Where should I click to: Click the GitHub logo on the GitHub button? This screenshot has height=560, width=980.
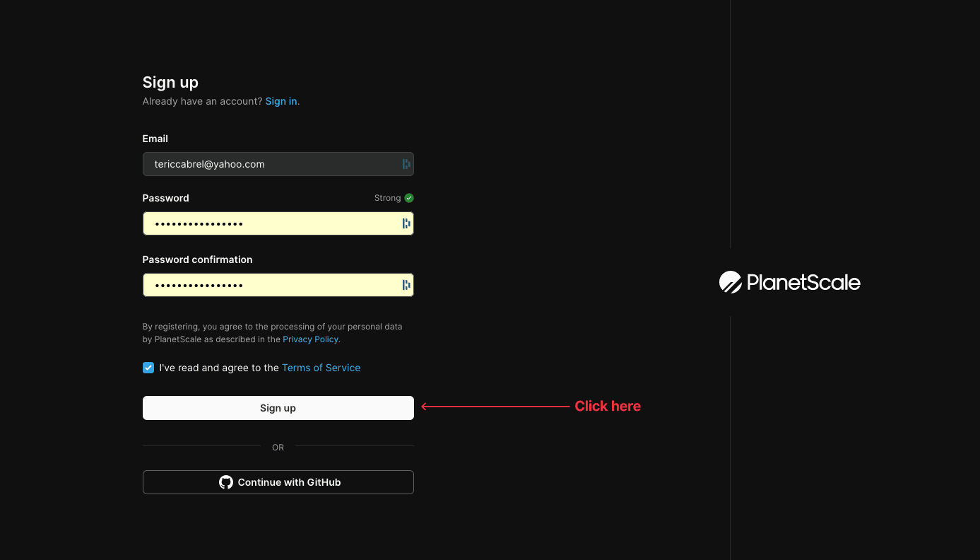click(x=225, y=482)
